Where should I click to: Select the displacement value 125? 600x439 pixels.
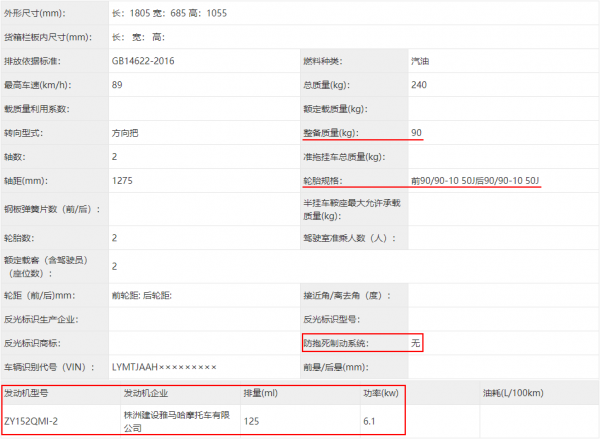251,421
